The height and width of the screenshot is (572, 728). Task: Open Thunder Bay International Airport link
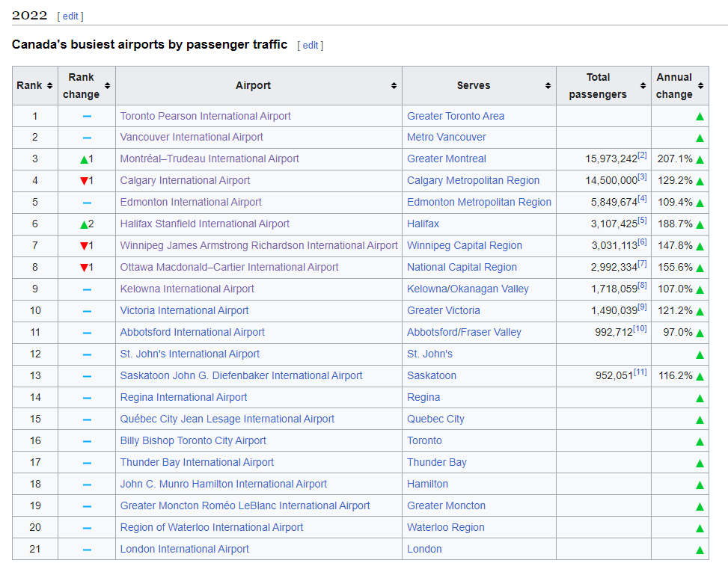coord(197,463)
